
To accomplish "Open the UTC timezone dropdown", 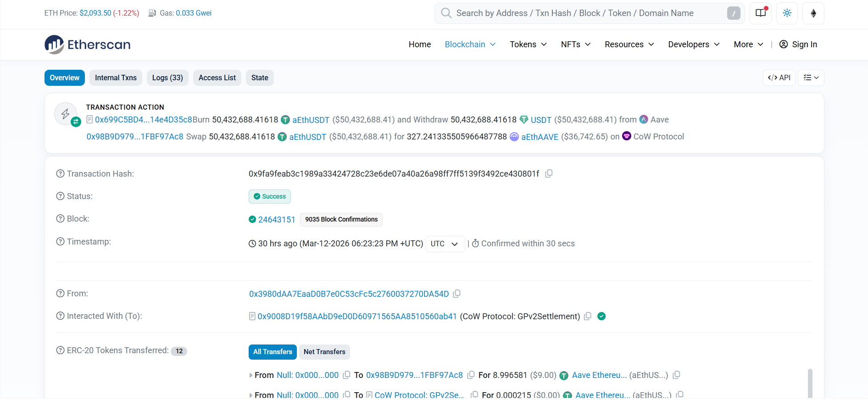I will tap(445, 244).
